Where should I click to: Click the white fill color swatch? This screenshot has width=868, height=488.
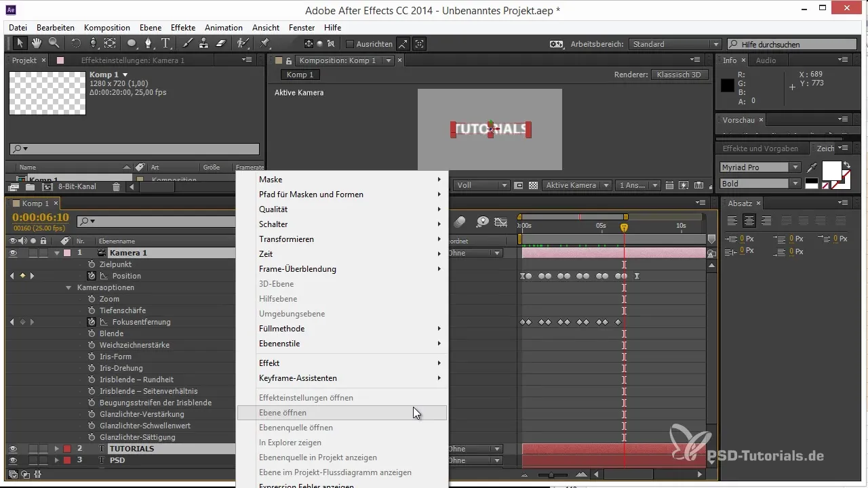click(x=832, y=169)
